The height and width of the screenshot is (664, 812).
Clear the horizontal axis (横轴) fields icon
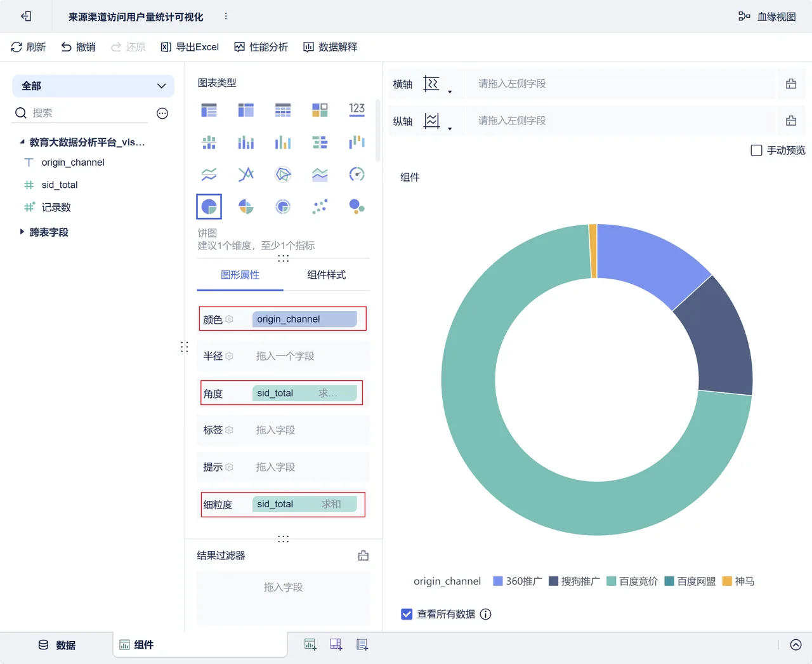pyautogui.click(x=791, y=84)
